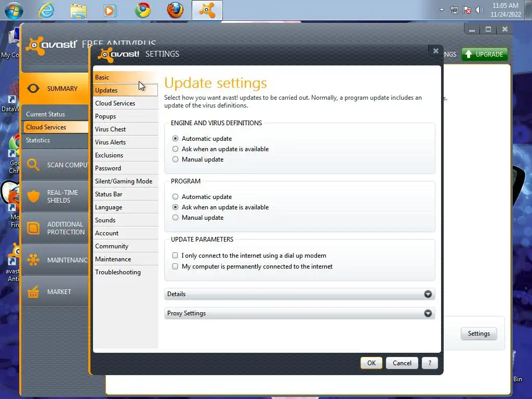Launch Google Chrome from the taskbar
The image size is (532, 399).
(143, 10)
